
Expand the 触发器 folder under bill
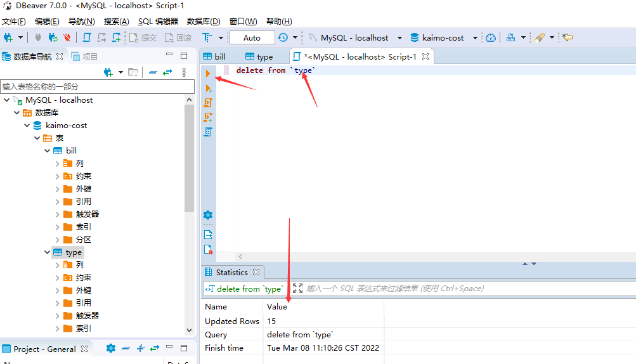point(57,214)
